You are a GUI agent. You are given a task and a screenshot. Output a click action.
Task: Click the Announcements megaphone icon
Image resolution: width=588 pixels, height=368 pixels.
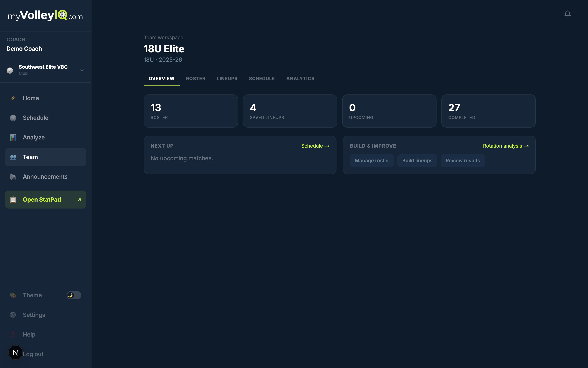click(x=13, y=177)
